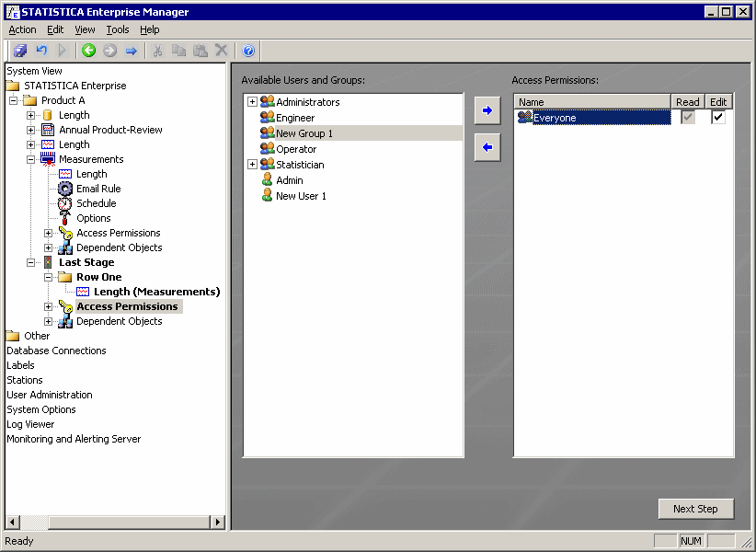
Task: Click the blue Help question mark icon
Action: tap(248, 51)
